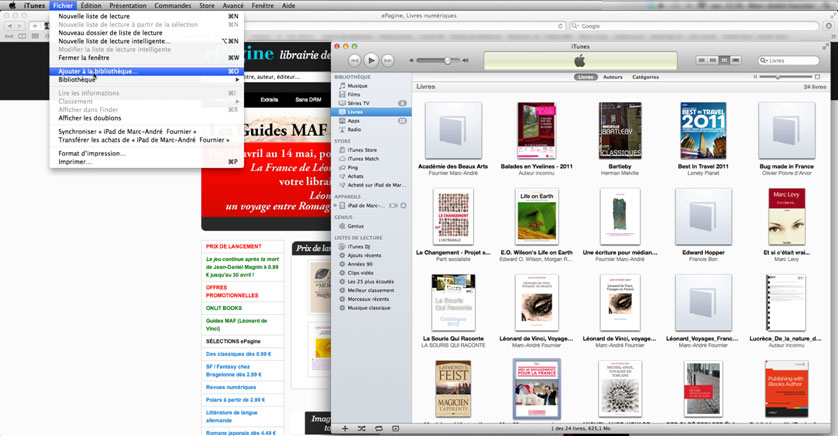Click the ONLIT BOOKS link
The height and width of the screenshot is (436, 838).
[224, 308]
